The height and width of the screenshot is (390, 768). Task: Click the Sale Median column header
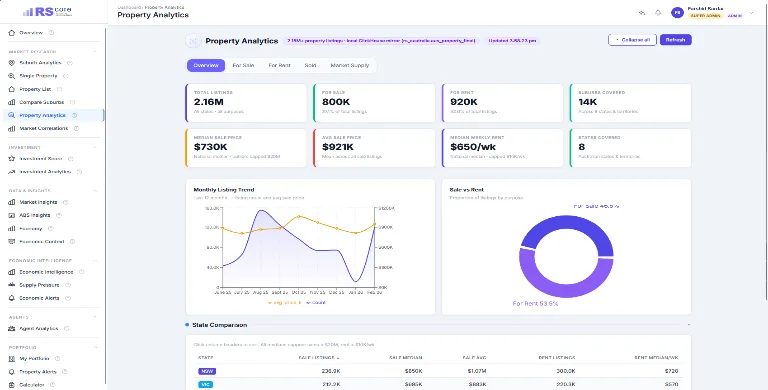coord(406,358)
